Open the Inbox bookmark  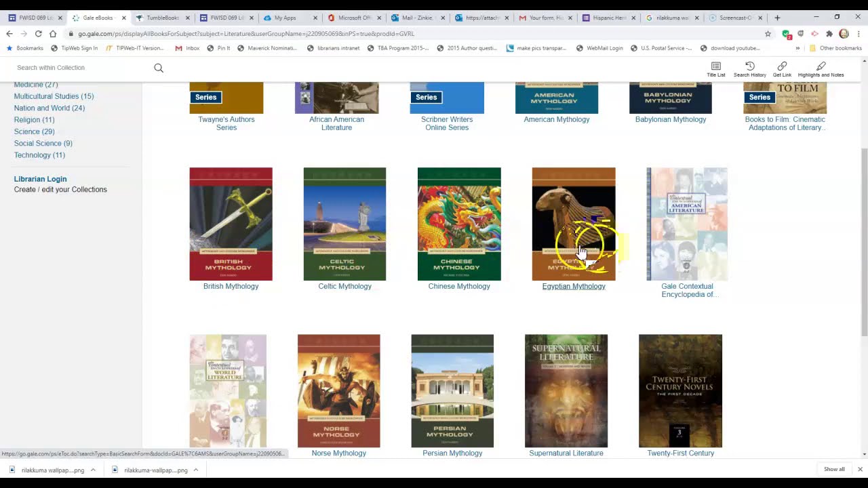click(188, 48)
